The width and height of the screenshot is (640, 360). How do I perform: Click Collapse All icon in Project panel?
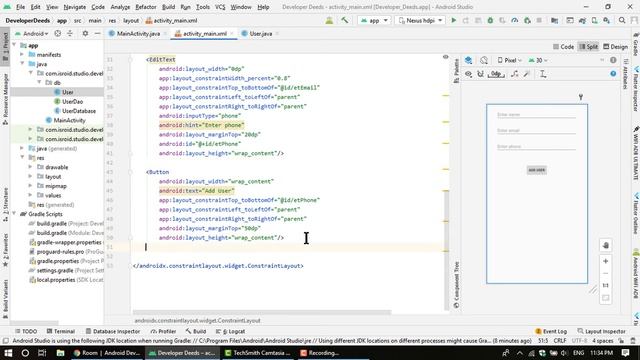coord(70,33)
